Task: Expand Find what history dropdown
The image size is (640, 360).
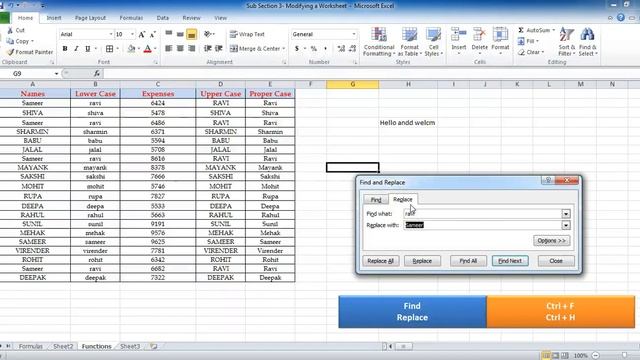Action: click(x=566, y=213)
